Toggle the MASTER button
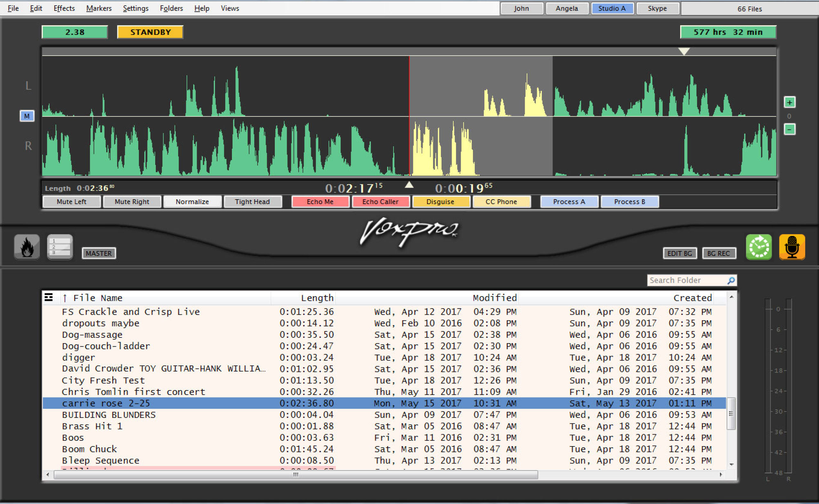 99,253
